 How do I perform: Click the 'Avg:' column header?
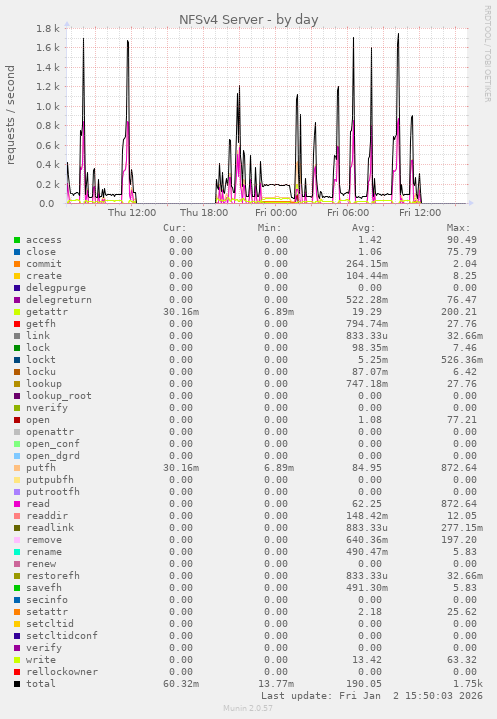coord(364,228)
